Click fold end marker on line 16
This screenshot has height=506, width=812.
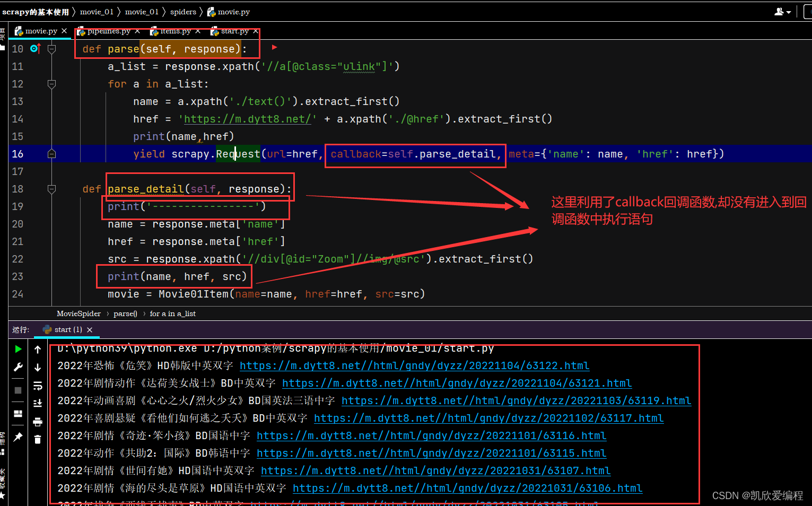pos(52,154)
